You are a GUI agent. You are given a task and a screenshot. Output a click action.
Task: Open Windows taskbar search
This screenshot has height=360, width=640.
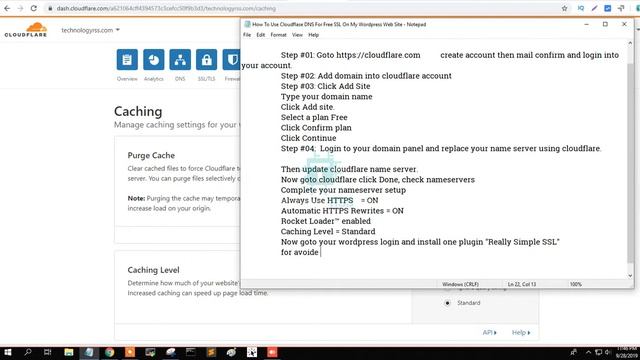tap(28, 352)
